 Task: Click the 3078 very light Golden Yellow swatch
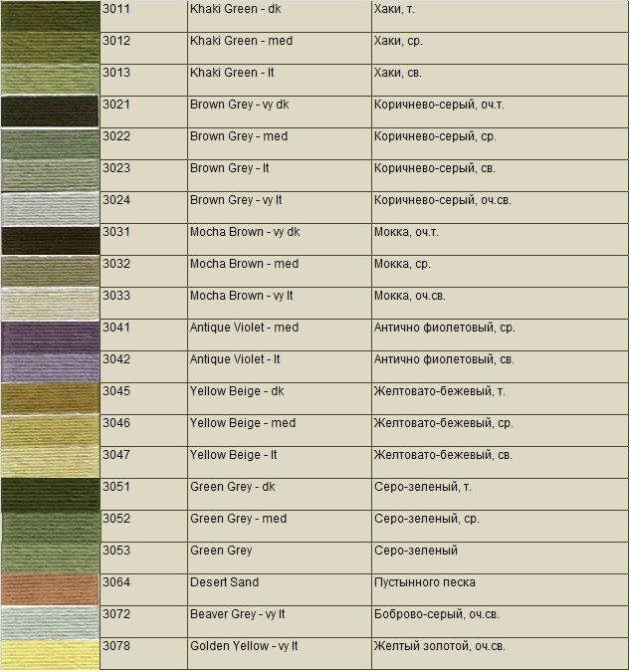pyautogui.click(x=50, y=654)
